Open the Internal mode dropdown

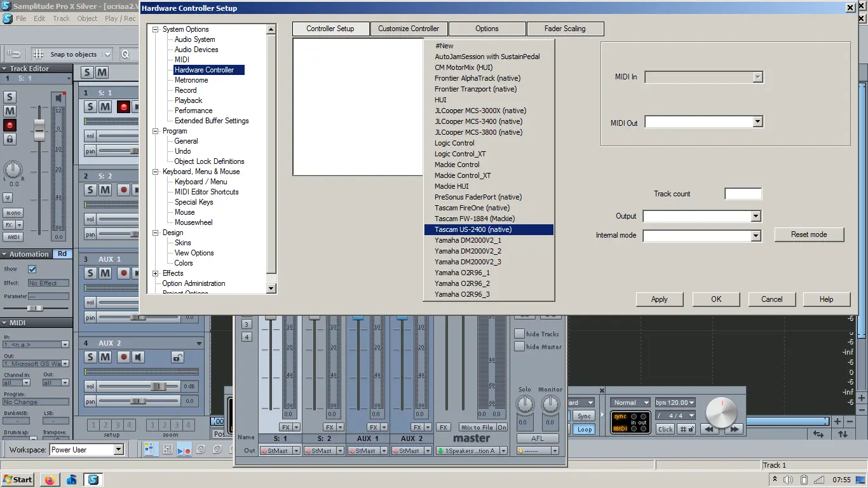756,236
